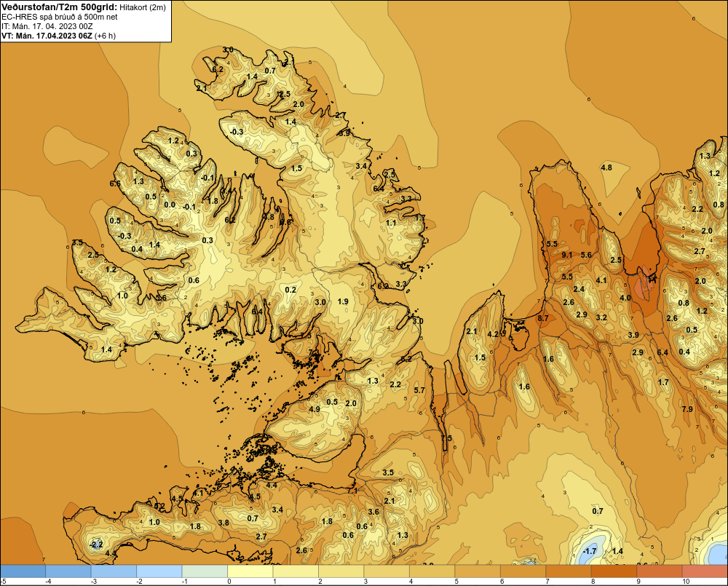The image size is (728, 586).
Task: Click the legend color swatch between 8 and 9
Action: point(614,571)
